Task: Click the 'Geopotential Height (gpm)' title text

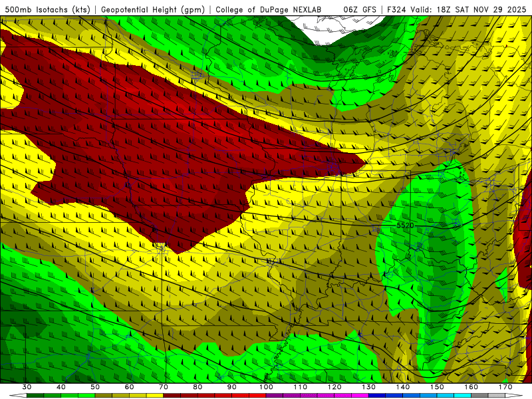Action: 153,10
